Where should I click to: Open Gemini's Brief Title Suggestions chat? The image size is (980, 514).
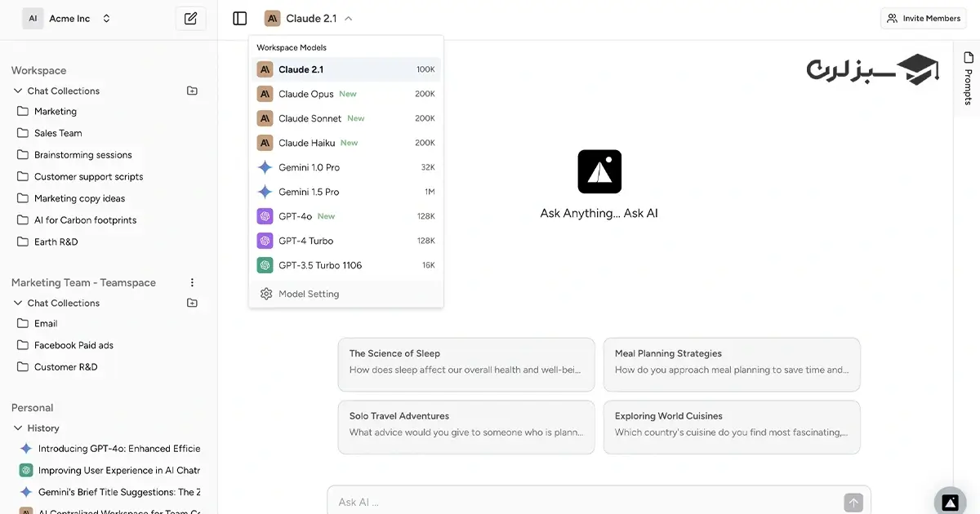(x=109, y=492)
